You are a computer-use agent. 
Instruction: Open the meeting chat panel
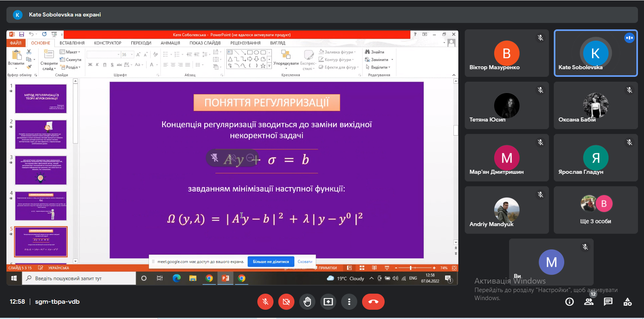pos(608,302)
